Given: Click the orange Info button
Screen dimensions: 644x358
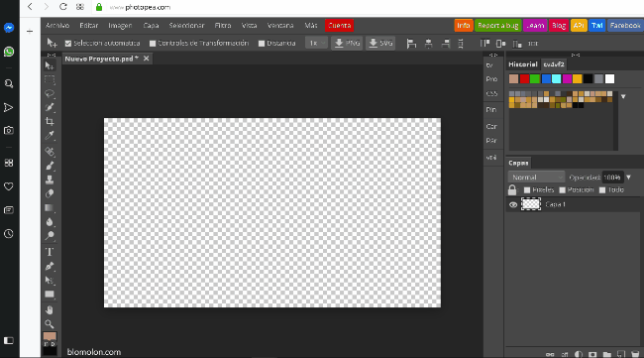Looking at the screenshot, I should pos(464,26).
